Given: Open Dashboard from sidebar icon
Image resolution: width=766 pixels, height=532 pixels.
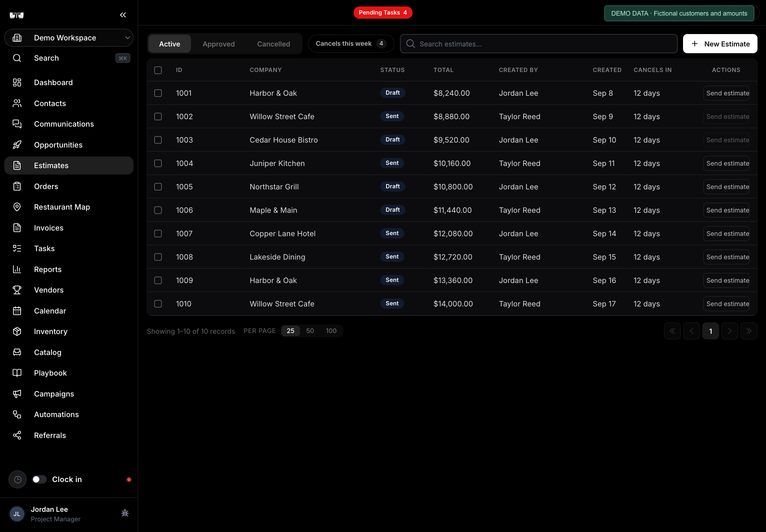Looking at the screenshot, I should (x=17, y=83).
